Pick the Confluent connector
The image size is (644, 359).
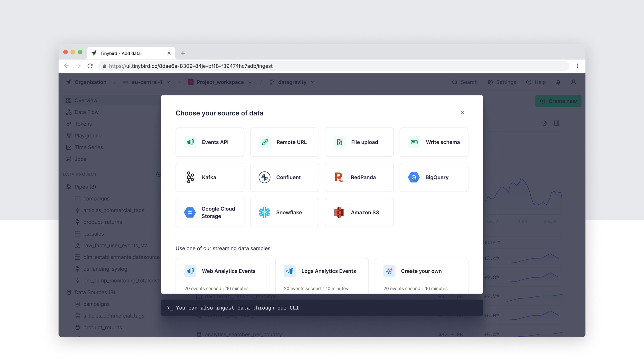(284, 177)
